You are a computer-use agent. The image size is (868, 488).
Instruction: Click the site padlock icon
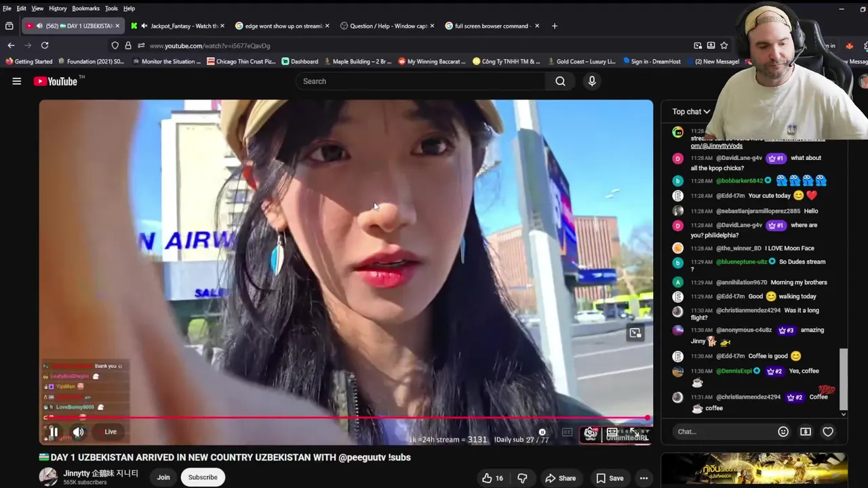(x=127, y=45)
